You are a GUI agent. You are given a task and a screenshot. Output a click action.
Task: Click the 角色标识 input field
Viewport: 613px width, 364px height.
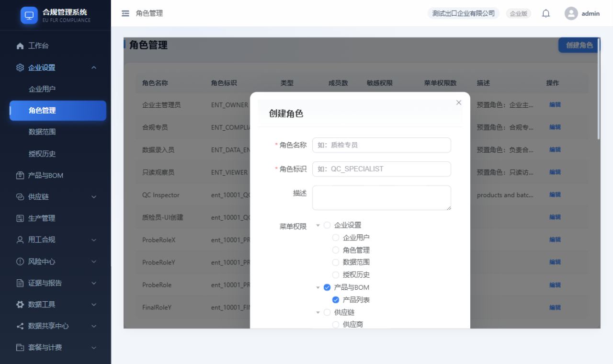point(382,169)
